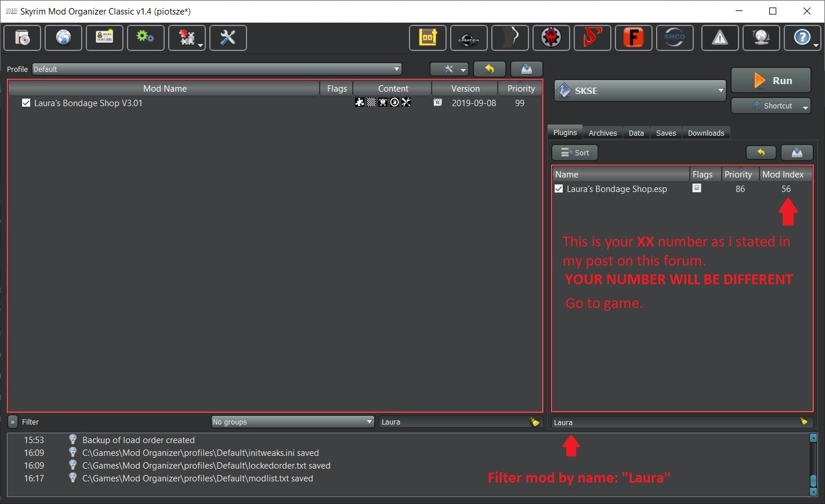Click the plugin list create backup icon
Image resolution: width=825 pixels, height=504 pixels.
click(797, 153)
